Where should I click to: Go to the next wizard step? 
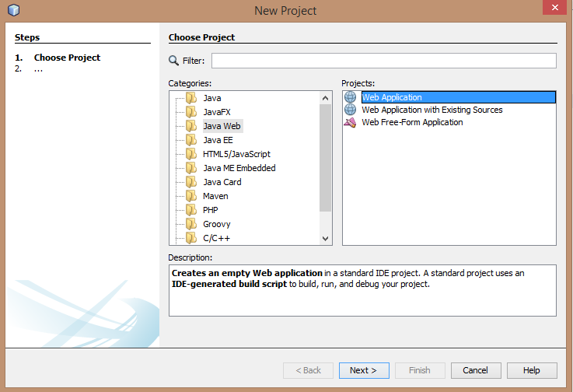364,370
